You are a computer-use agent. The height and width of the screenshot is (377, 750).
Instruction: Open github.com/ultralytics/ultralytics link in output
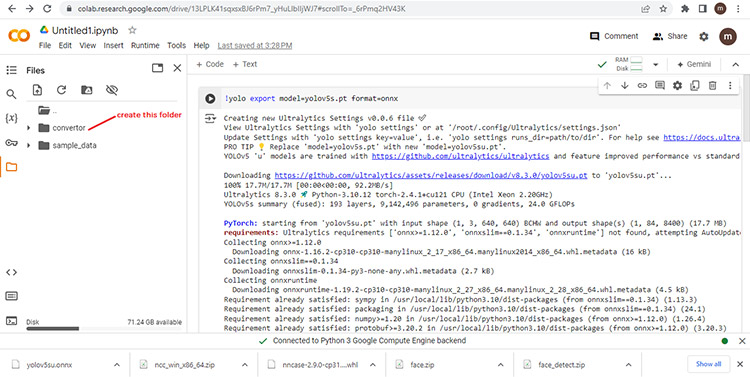460,156
